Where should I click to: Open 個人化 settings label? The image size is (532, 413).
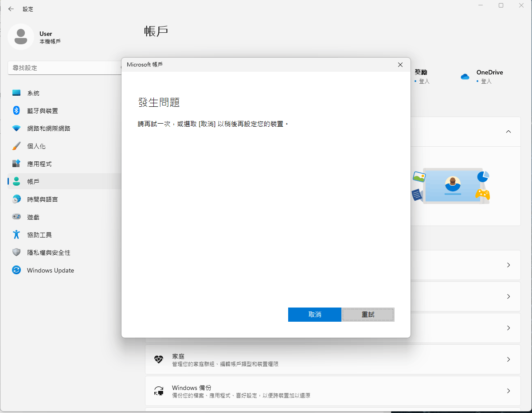pos(36,146)
